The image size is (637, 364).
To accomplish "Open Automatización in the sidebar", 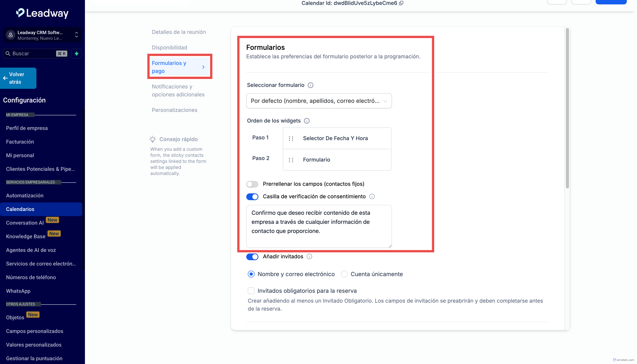I will [x=25, y=195].
